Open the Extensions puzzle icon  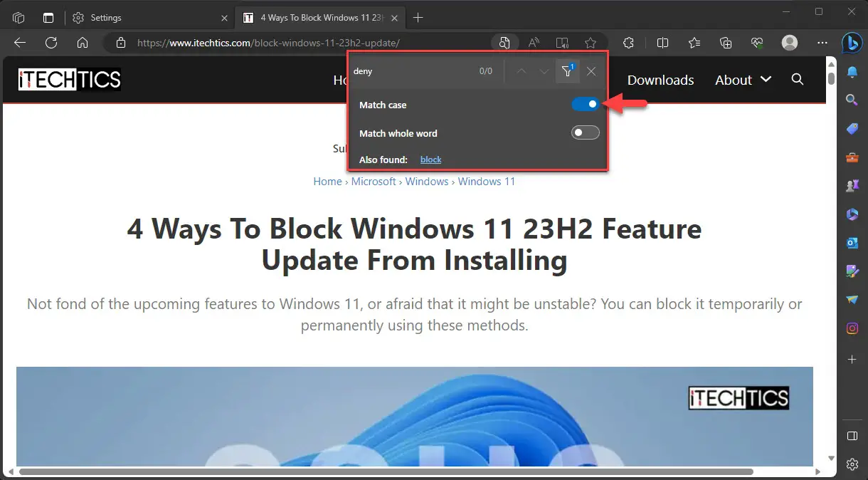click(x=628, y=43)
